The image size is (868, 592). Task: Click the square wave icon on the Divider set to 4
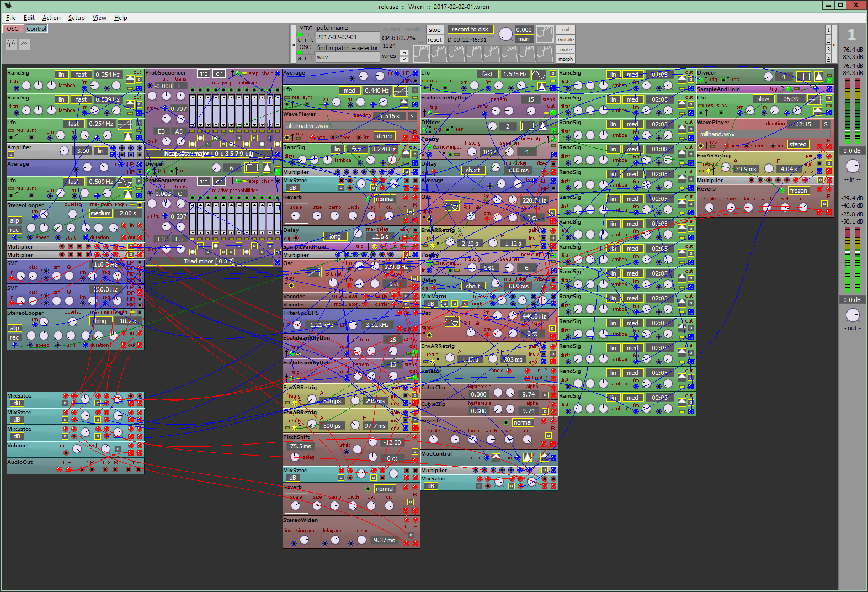point(803,76)
